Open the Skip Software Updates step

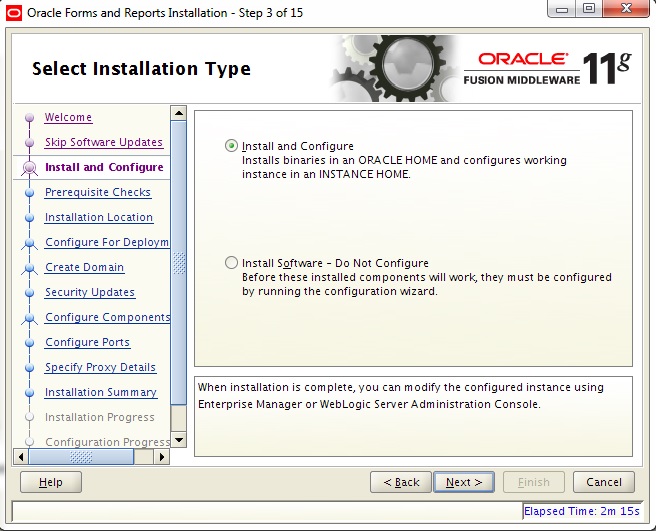click(x=103, y=143)
